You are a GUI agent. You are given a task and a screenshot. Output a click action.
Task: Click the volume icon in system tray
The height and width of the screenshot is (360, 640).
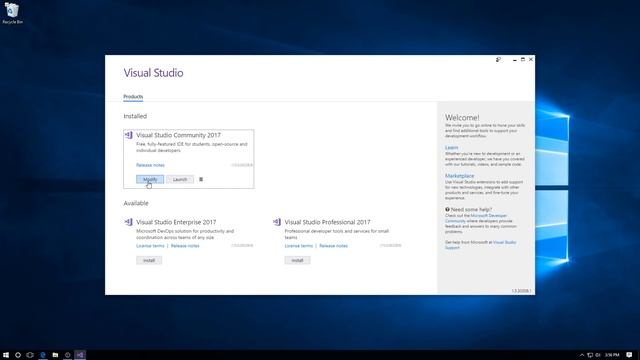pyautogui.click(x=598, y=355)
